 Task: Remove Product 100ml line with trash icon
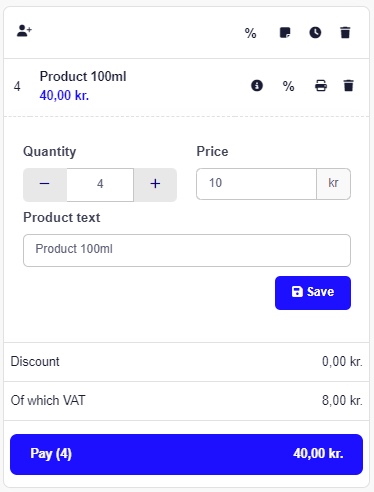(348, 86)
